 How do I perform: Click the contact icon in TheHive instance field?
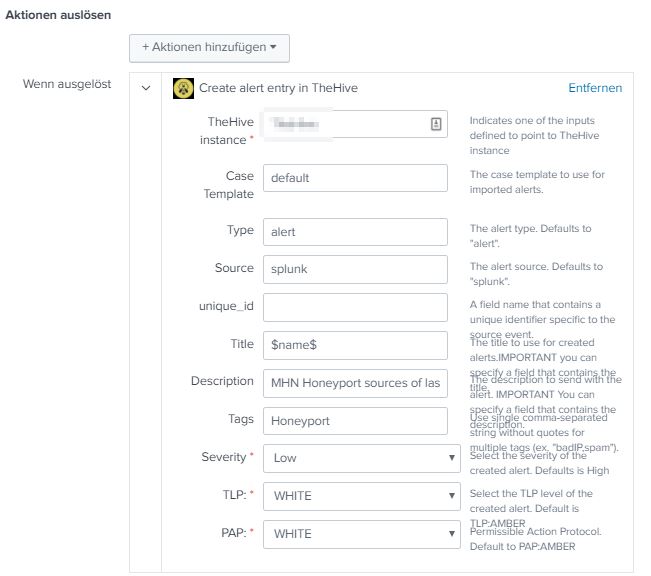tap(436, 124)
